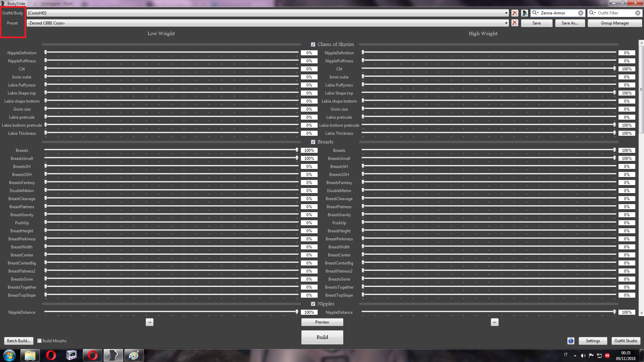Open the body-shape refresh outfits icon button
Viewport: 644px width, 362px height.
click(525, 13)
